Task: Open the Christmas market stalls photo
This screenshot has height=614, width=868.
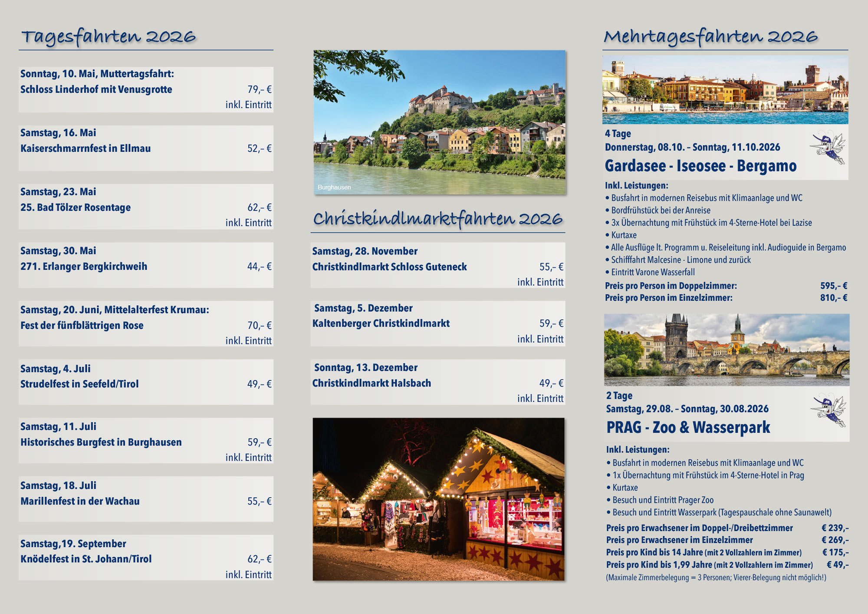Action: (x=438, y=499)
